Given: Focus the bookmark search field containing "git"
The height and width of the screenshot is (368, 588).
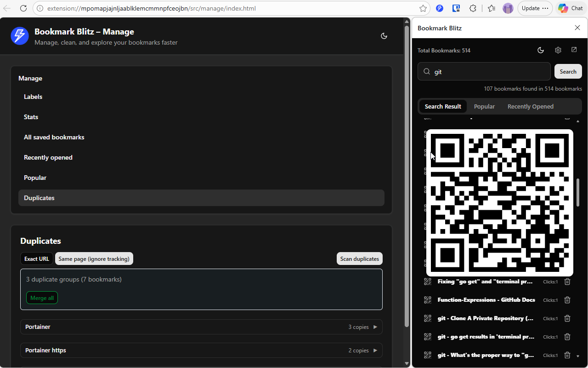Looking at the screenshot, I should point(484,71).
